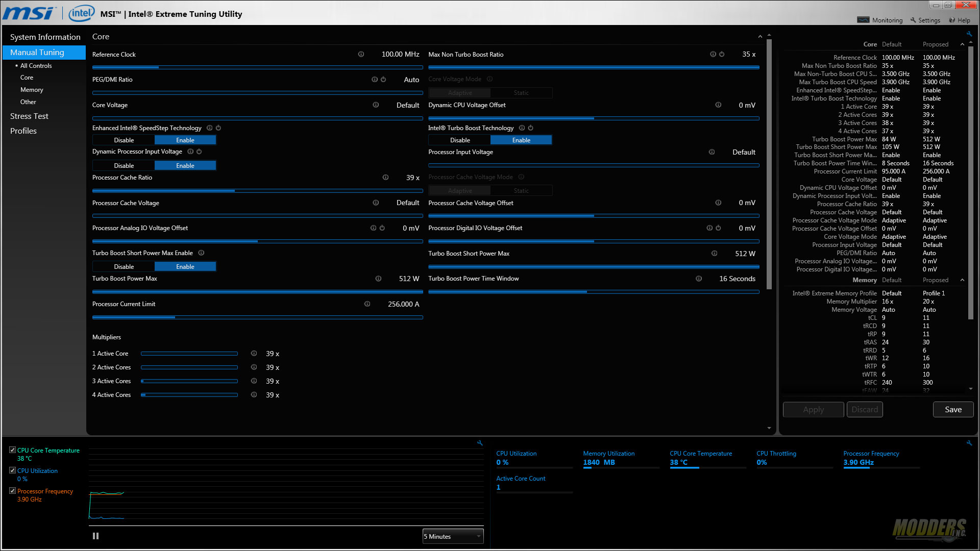Select Core sub-item under Manual Tuning

[x=27, y=78]
